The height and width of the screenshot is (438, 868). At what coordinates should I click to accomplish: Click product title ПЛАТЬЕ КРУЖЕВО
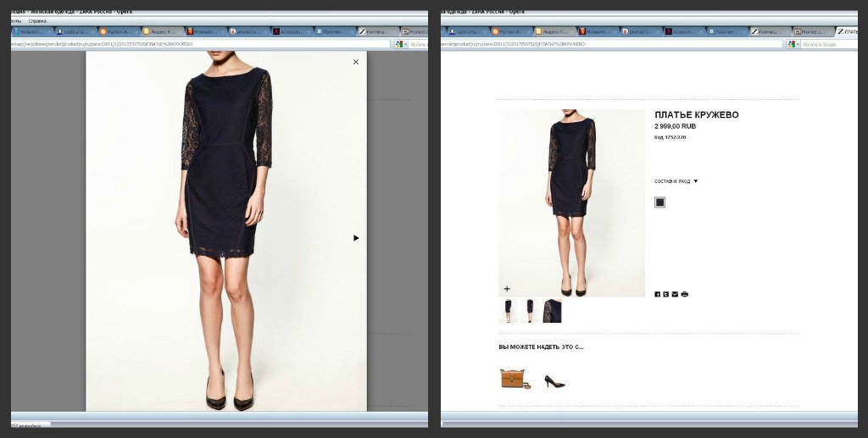tap(697, 115)
